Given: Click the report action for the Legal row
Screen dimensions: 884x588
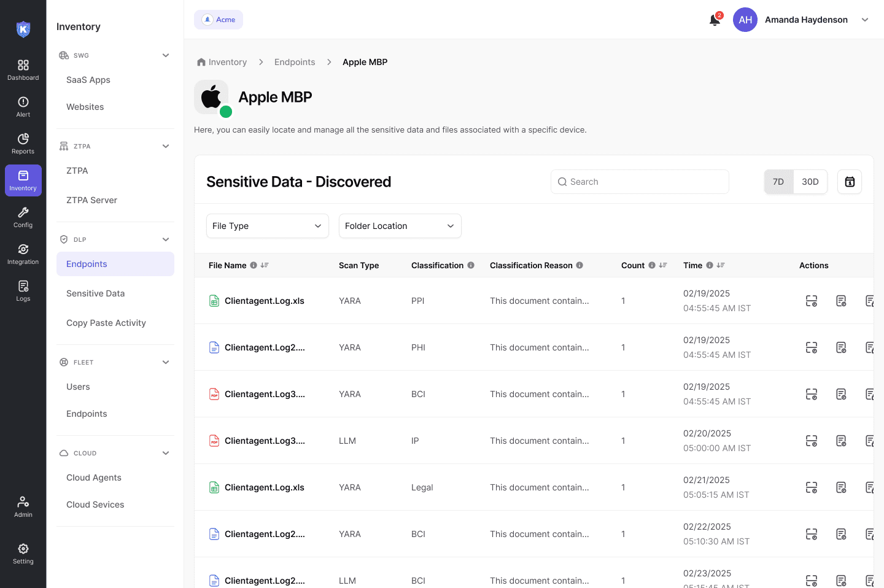Looking at the screenshot, I should [x=841, y=487].
